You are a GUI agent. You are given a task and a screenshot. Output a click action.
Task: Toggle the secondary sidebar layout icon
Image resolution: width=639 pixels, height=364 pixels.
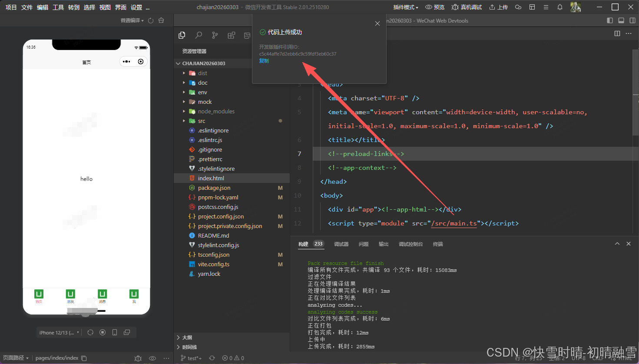click(632, 20)
